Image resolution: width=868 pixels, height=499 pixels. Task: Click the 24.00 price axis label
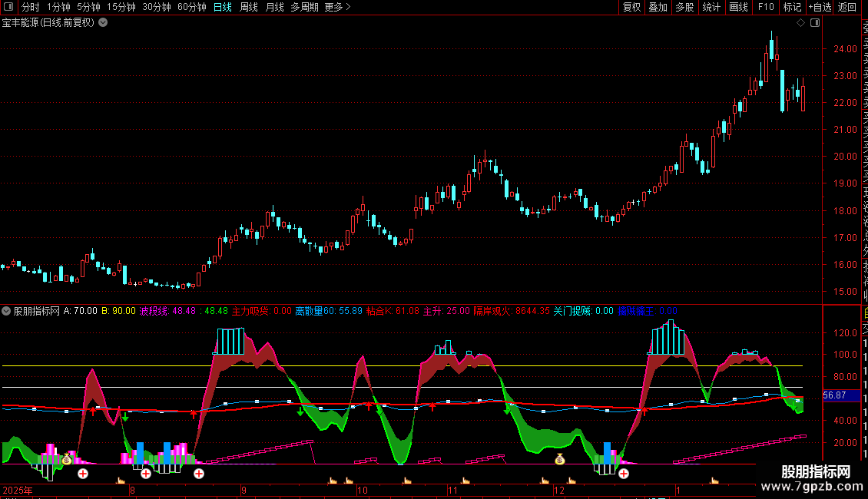coord(845,48)
